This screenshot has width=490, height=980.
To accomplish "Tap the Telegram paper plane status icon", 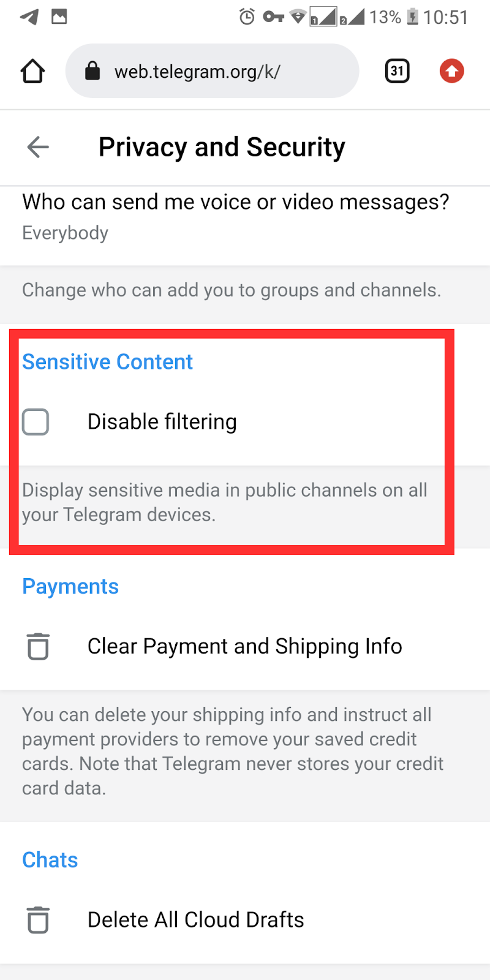I will (x=29, y=17).
